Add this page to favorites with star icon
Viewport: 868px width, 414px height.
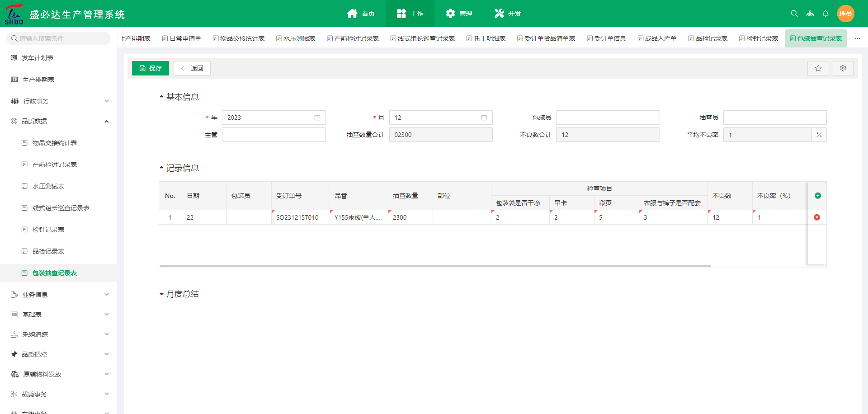point(818,68)
